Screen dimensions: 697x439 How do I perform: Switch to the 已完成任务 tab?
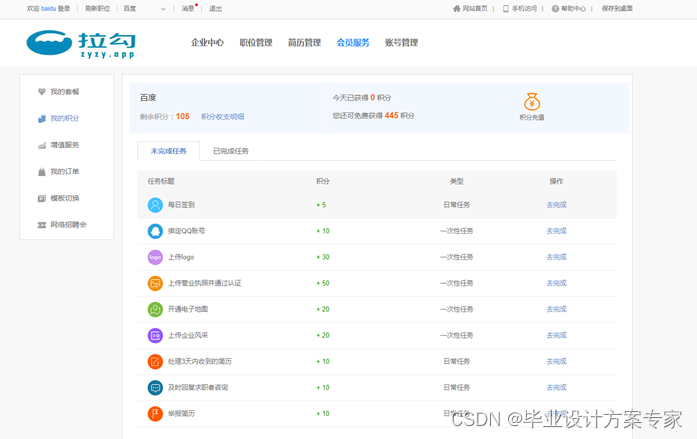(231, 151)
